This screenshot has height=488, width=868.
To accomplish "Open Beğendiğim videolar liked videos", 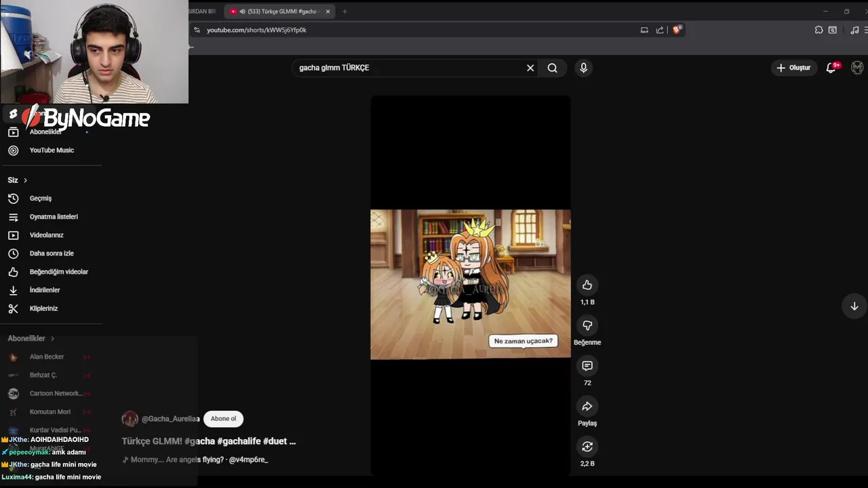I will tap(52, 272).
